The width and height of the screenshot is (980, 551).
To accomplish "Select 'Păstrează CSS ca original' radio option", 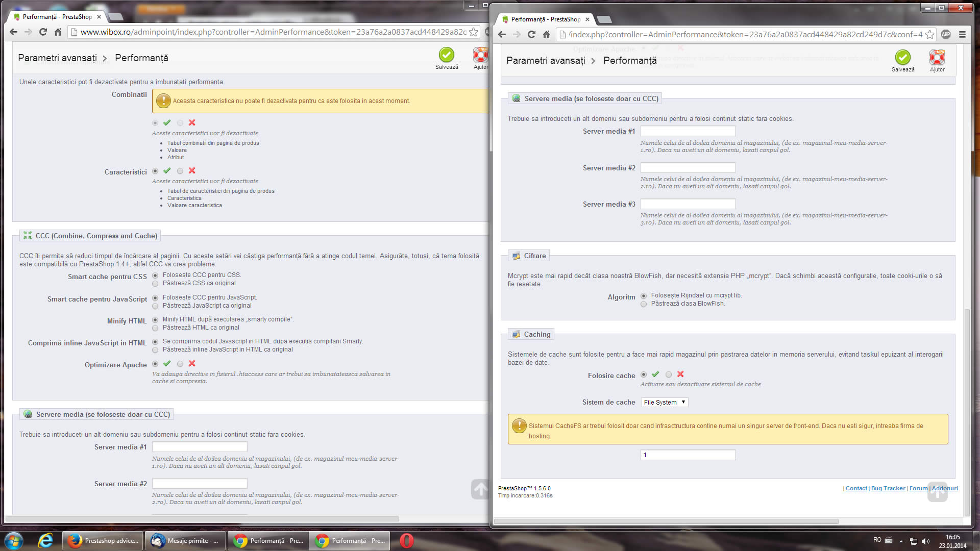I will coord(155,284).
